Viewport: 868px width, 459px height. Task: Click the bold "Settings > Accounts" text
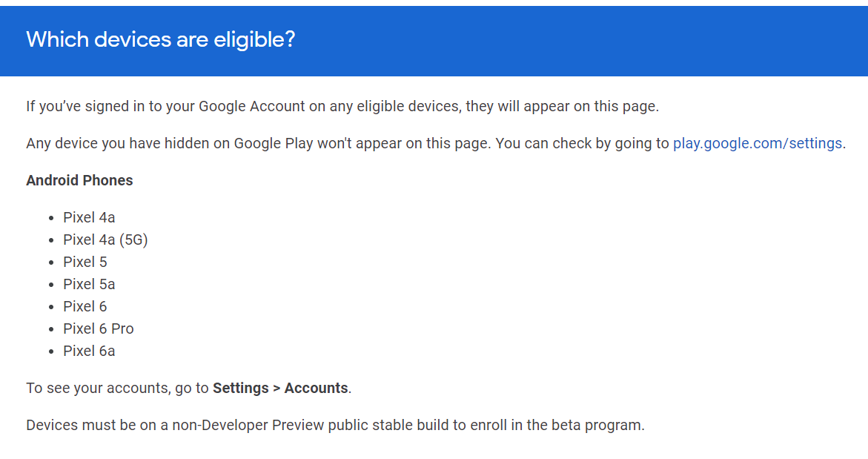(x=280, y=388)
